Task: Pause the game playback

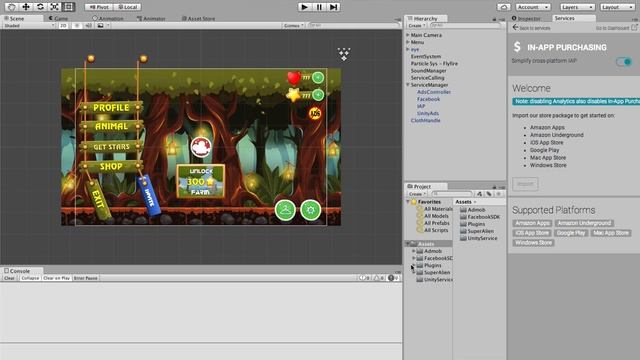Action: coord(319,7)
